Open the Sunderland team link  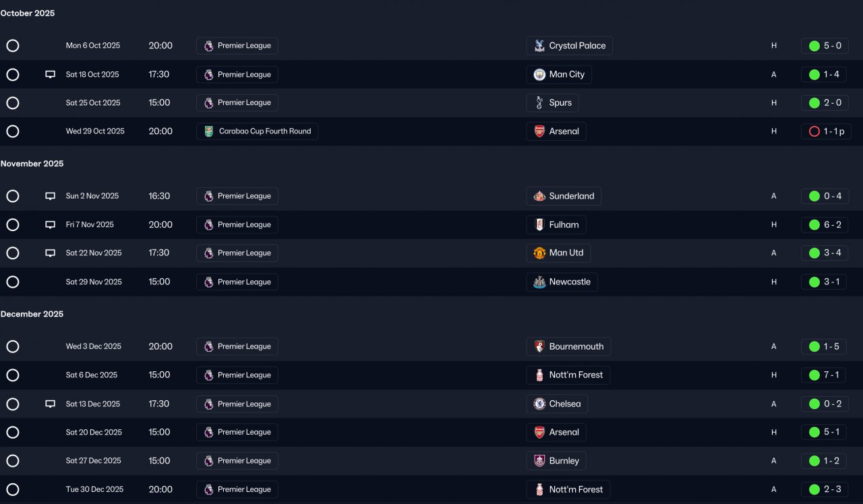pos(571,196)
